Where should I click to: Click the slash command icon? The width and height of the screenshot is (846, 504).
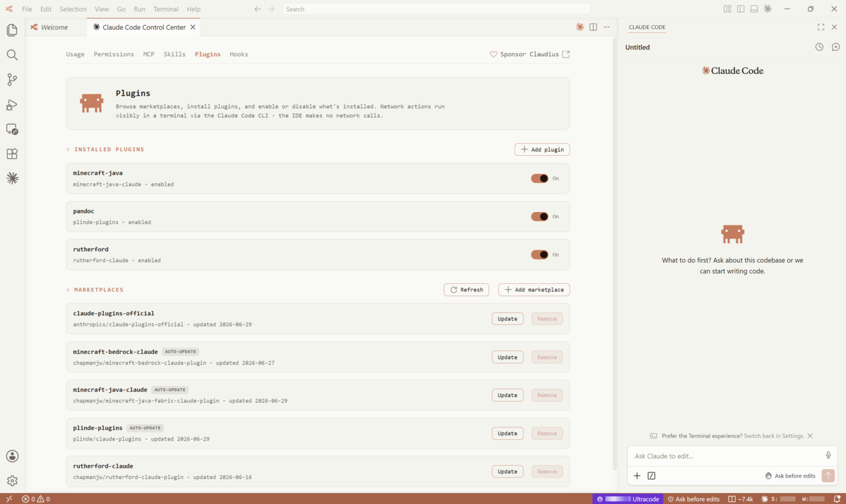pos(652,476)
